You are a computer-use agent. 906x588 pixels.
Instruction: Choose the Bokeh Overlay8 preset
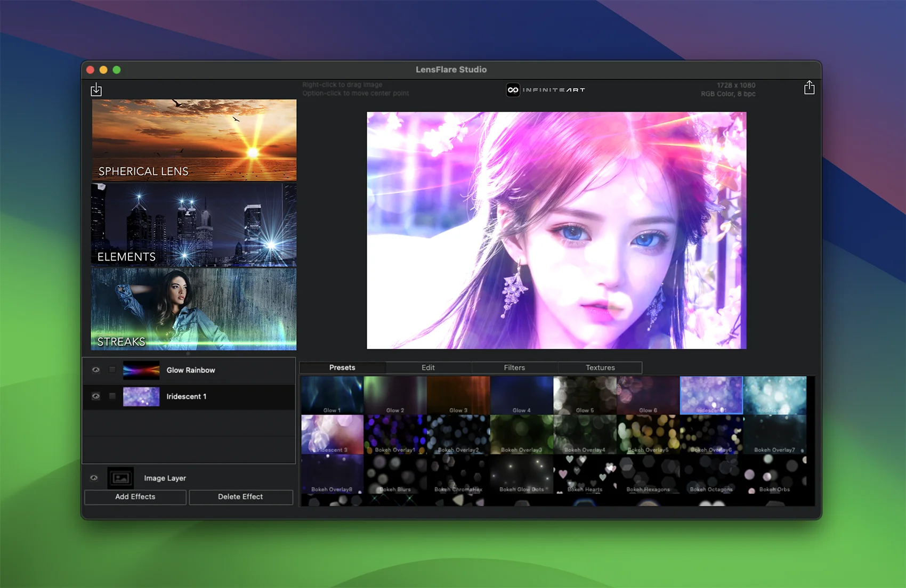point(332,474)
